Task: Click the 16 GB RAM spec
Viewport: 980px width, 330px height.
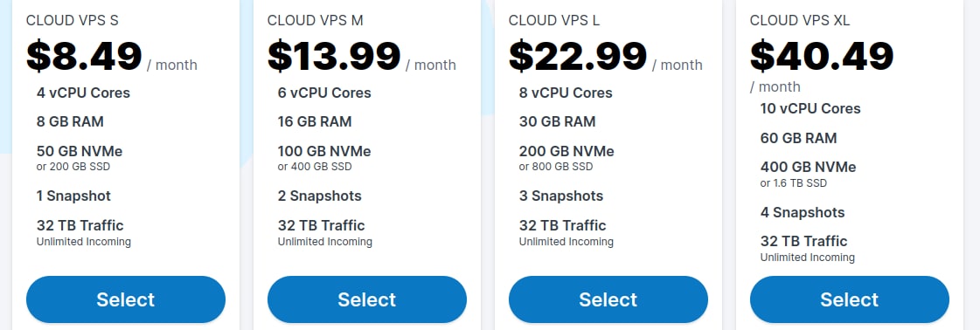Action: tap(315, 121)
